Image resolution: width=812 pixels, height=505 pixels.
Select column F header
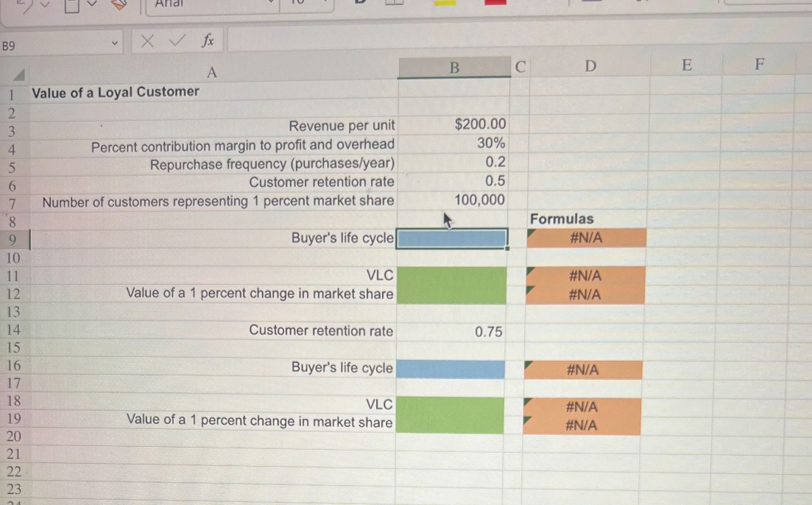click(x=759, y=64)
